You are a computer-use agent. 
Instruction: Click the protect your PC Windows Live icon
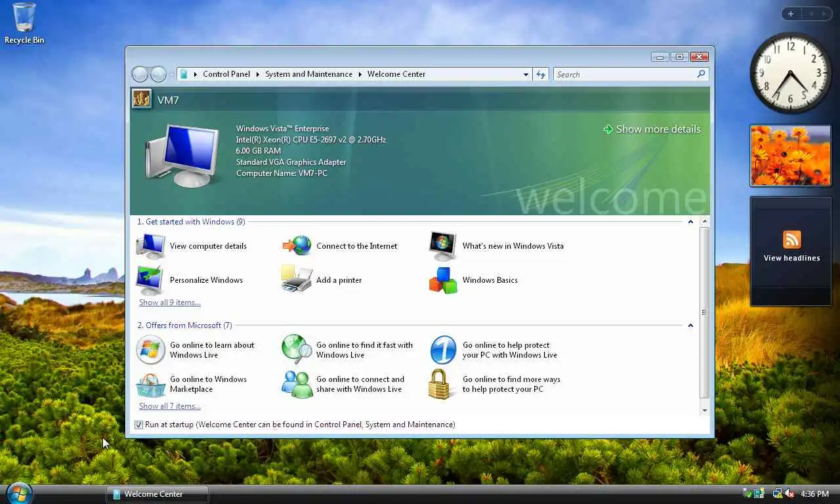[x=443, y=350]
